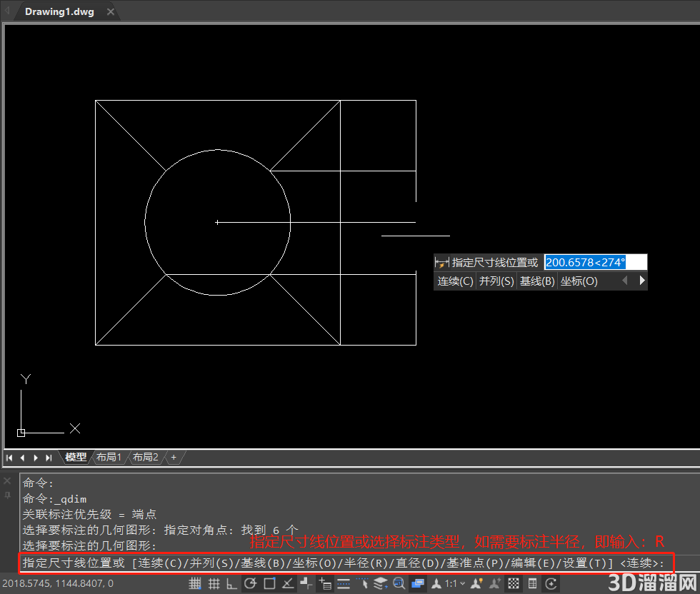Click auto-scale annotation lightning icon

[x=494, y=583]
